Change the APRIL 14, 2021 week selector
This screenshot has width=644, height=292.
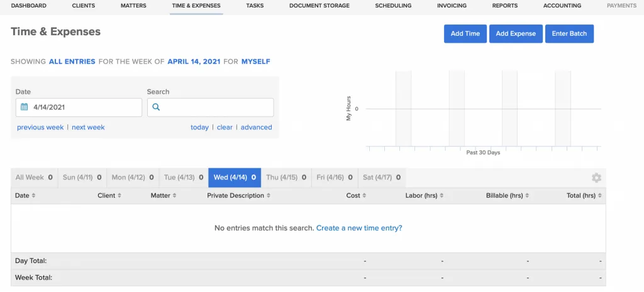coord(194,62)
